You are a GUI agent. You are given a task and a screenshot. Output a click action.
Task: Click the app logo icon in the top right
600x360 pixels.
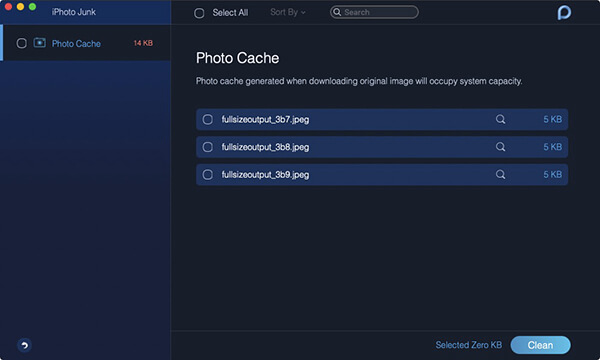click(564, 13)
